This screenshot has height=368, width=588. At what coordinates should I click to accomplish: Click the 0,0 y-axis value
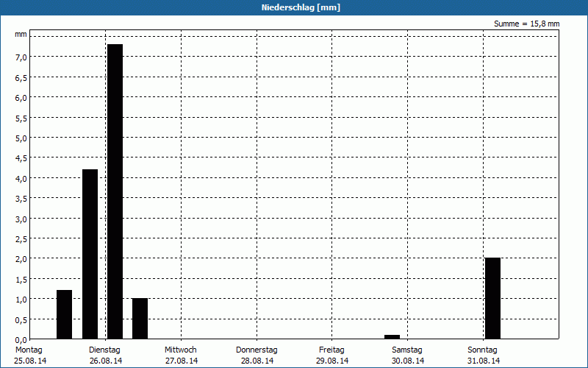(x=21, y=339)
